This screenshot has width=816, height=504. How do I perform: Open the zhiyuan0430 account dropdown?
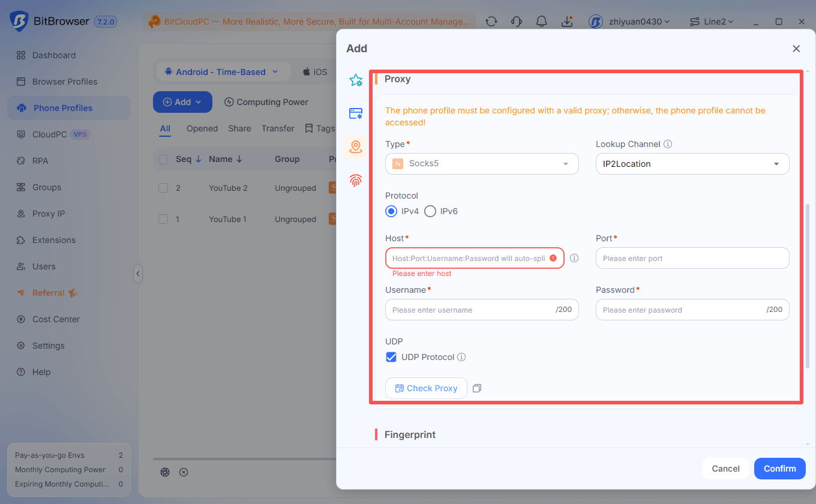[x=629, y=22]
